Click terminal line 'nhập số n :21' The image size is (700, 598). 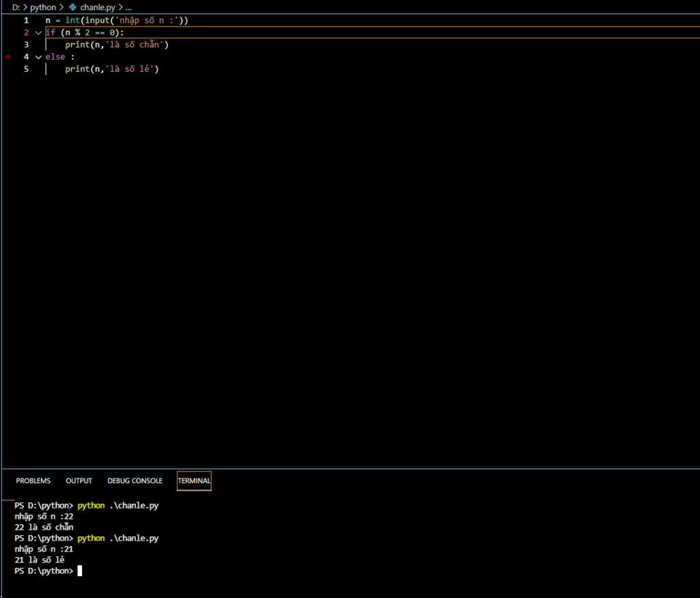click(44, 549)
